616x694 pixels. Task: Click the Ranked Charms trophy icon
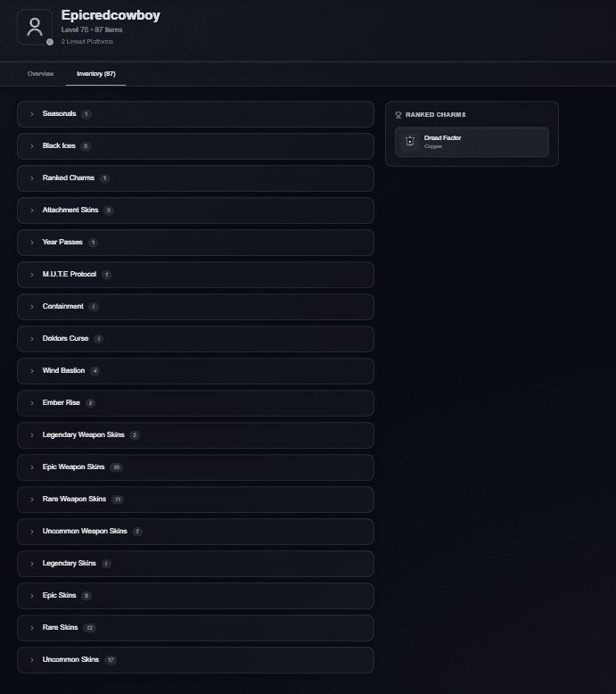click(398, 115)
